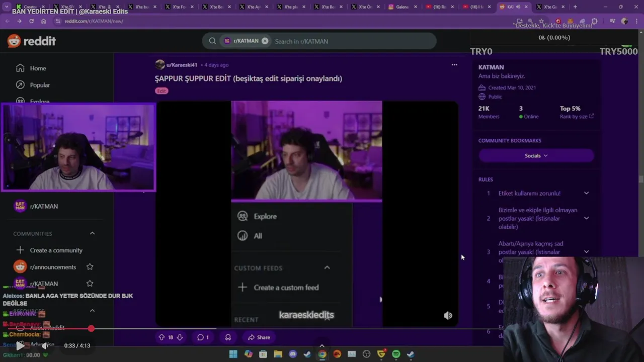Go forward in the browser
This screenshot has height=362, width=644.
coord(19,21)
